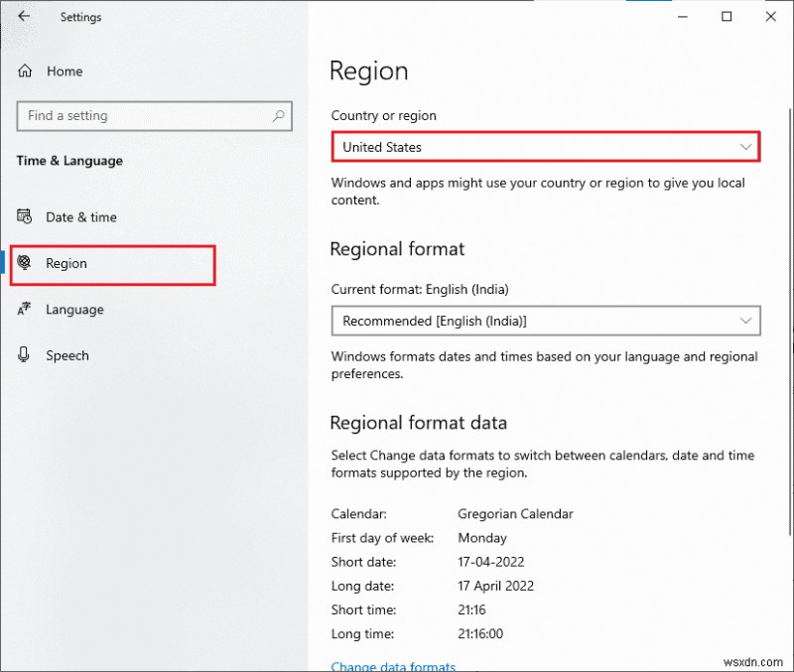Select the Language icon in sidebar
Screen dimensions: 794x672
(x=23, y=310)
